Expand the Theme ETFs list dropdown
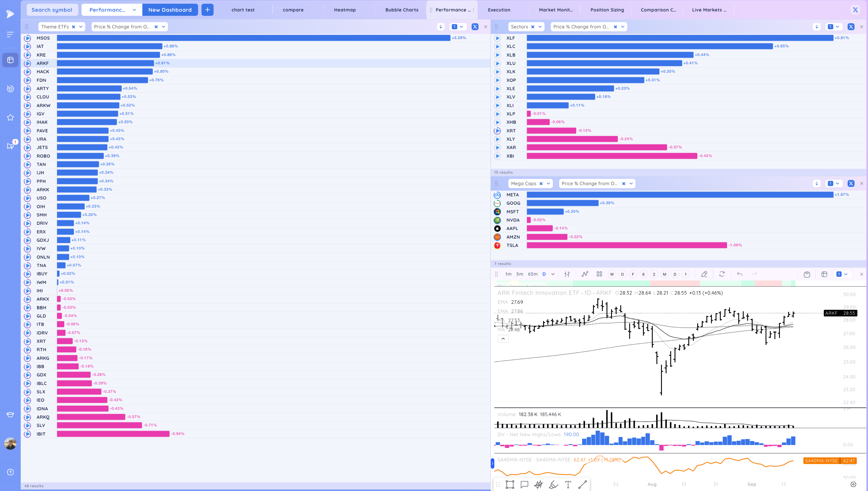868x491 pixels. click(81, 27)
